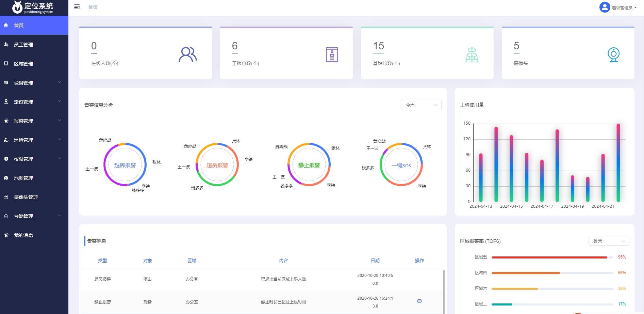Click the alert table vertical scrollbar
The height and width of the screenshot is (314, 644).
[444, 291]
